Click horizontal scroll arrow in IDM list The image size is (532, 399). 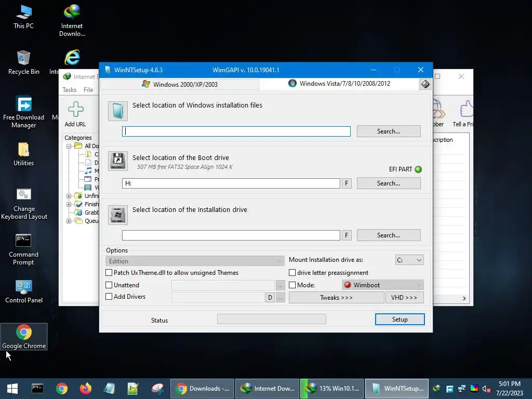coord(464,298)
